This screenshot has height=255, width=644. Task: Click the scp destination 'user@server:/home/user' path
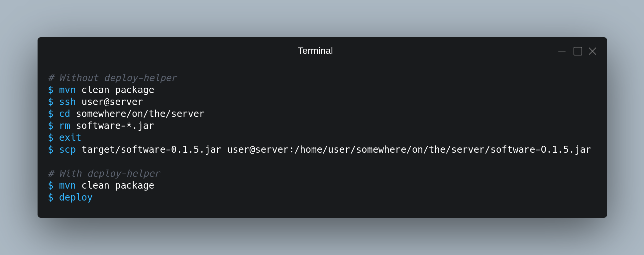409,150
